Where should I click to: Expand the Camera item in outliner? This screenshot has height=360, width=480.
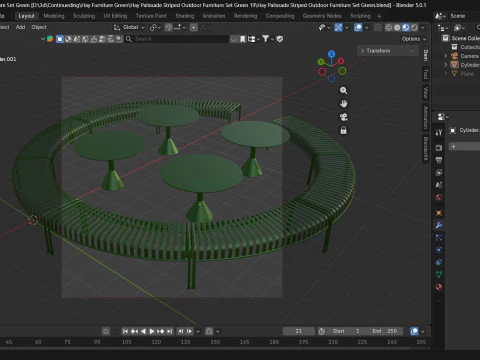click(x=446, y=56)
